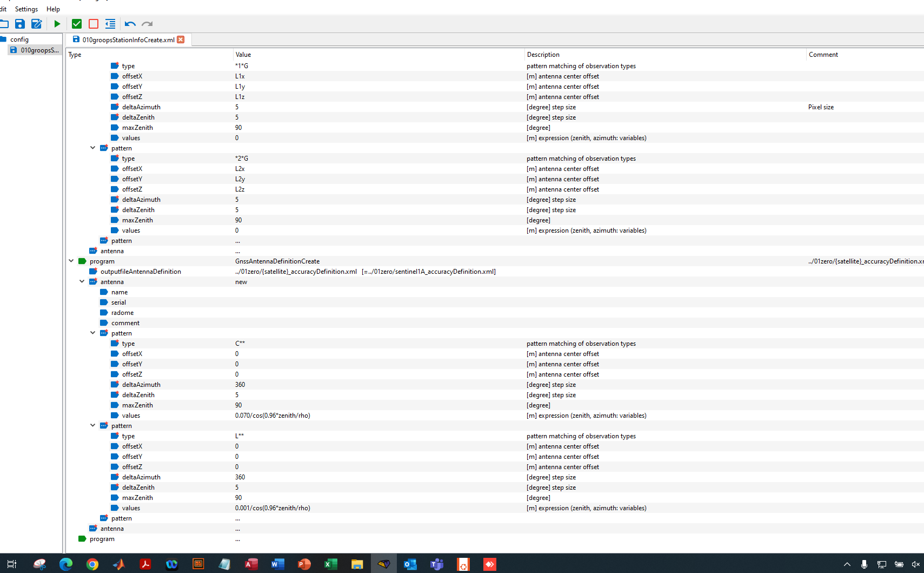Unmute the speaker in the system tray

(915, 564)
